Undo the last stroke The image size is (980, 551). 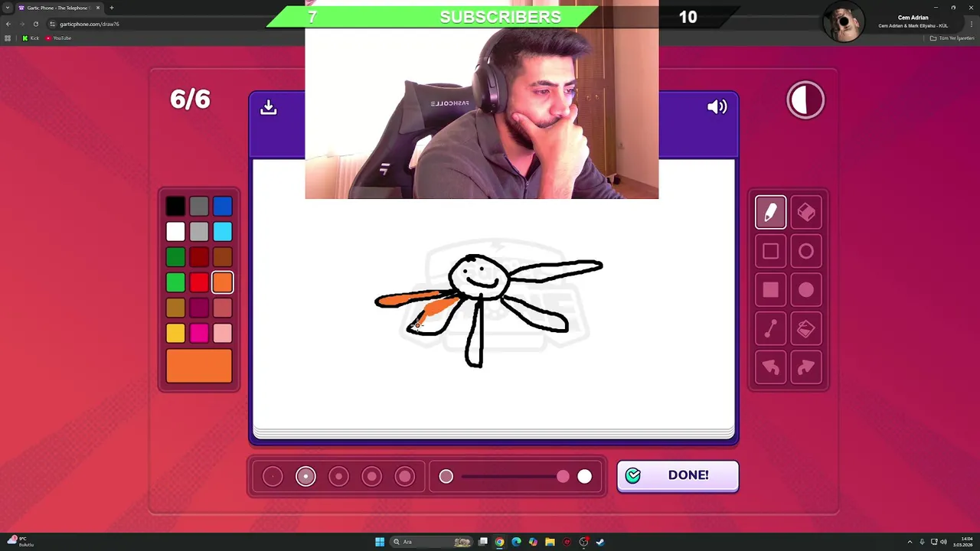coord(770,368)
